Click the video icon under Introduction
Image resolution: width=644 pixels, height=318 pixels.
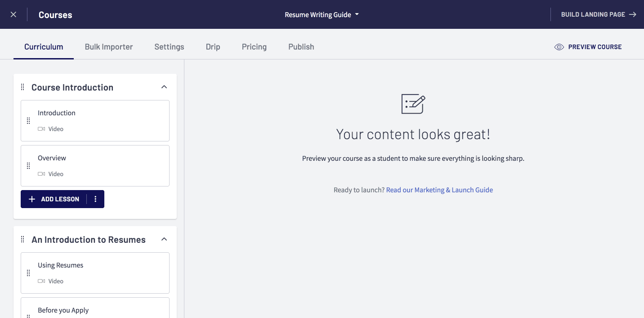tap(41, 129)
